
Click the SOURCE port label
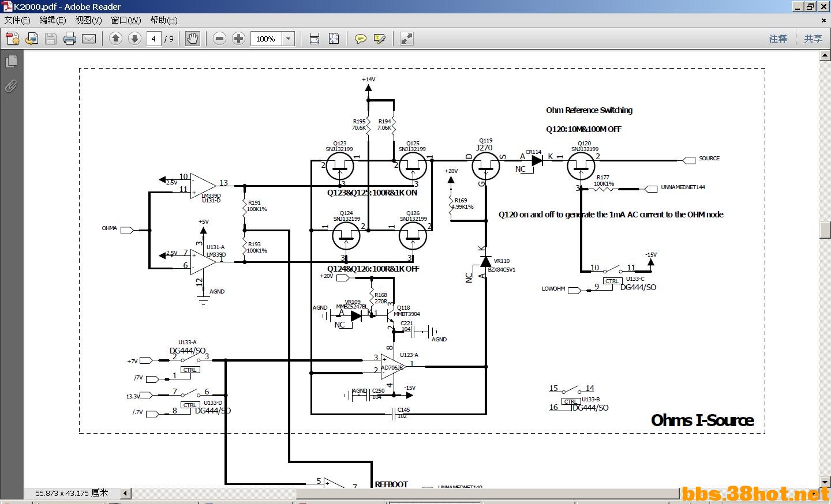(709, 158)
